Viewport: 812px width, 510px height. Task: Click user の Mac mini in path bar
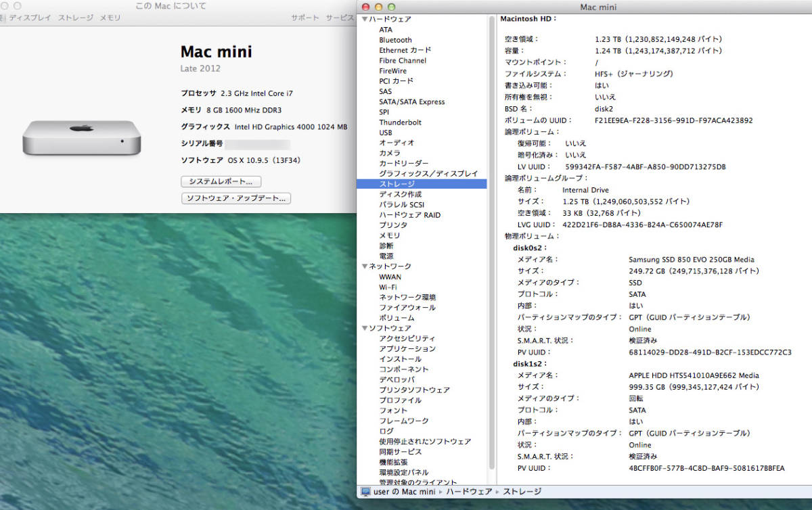404,492
